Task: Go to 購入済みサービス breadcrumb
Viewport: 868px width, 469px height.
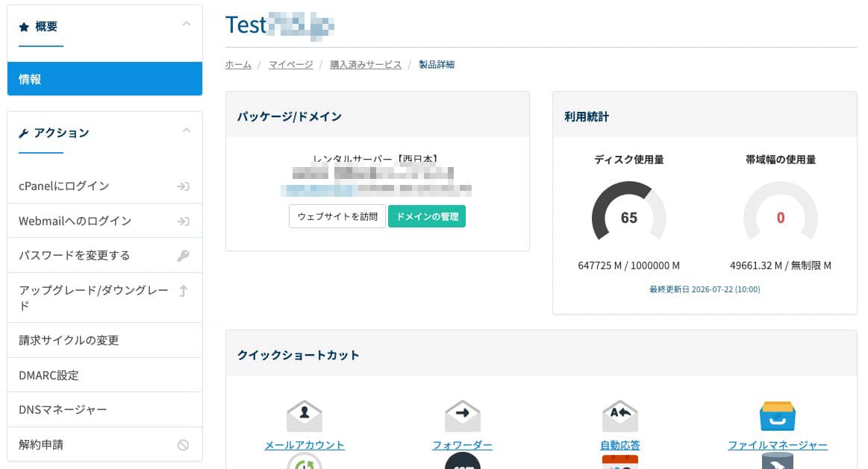Action: [x=366, y=65]
